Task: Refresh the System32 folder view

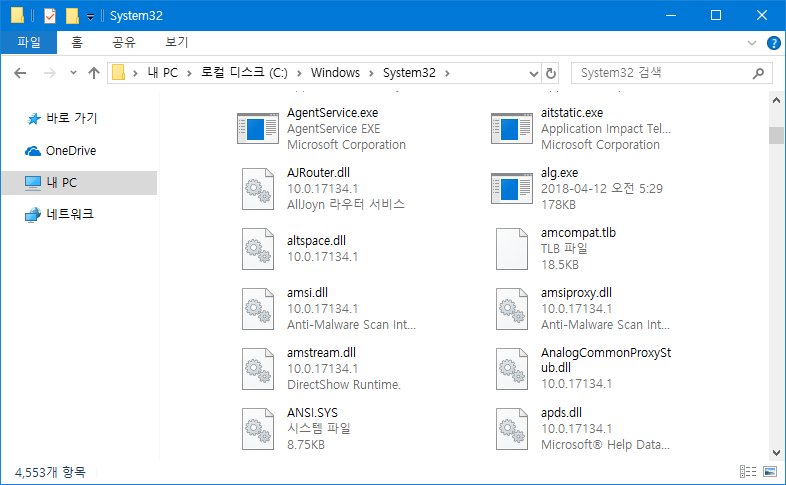Action: click(550, 73)
